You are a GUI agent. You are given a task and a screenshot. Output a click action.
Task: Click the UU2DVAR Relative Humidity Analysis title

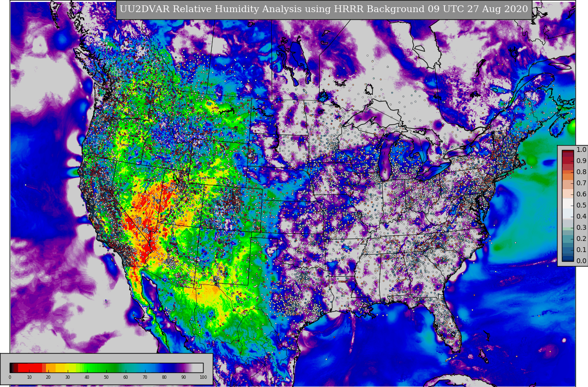click(x=323, y=9)
